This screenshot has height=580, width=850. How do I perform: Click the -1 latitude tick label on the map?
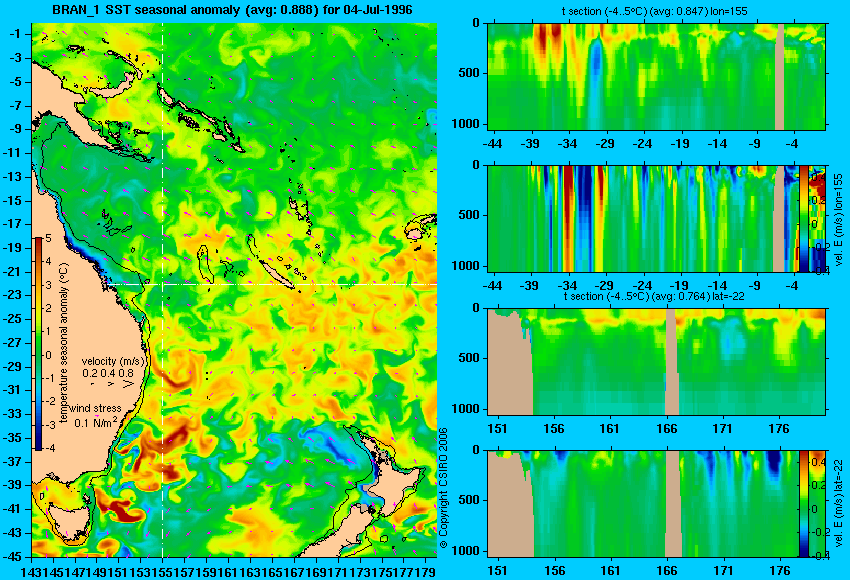pyautogui.click(x=16, y=34)
